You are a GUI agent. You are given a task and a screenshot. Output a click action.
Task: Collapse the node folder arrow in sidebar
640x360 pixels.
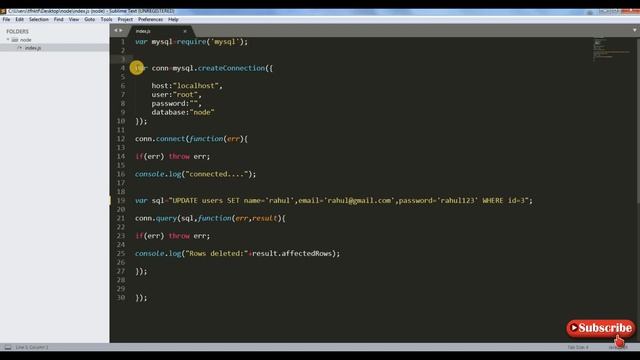click(8, 40)
